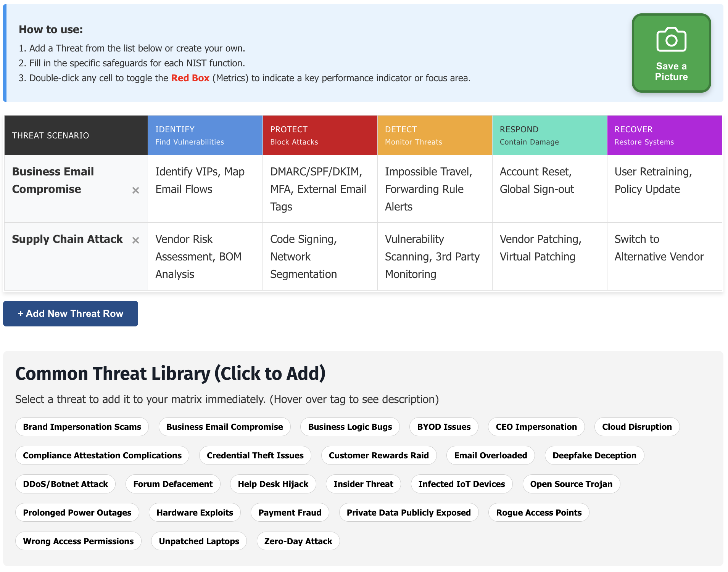Viewport: 728px width, 572px height.
Task: Remove the Business Email Compromise row
Action: point(135,190)
